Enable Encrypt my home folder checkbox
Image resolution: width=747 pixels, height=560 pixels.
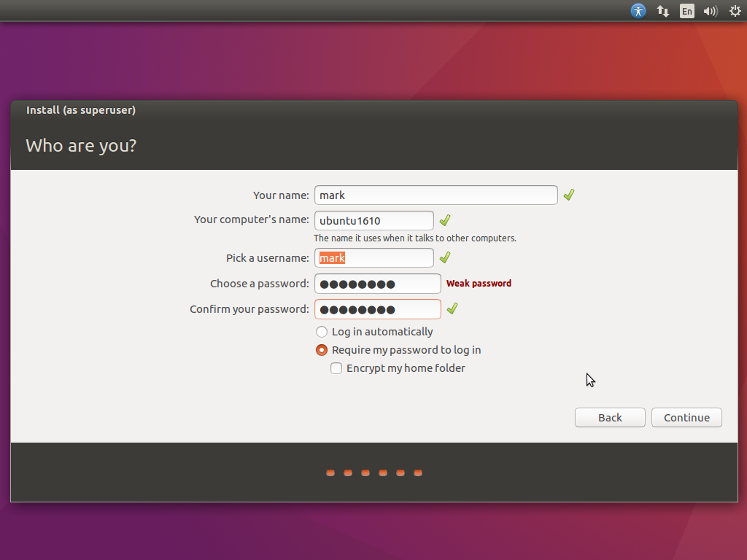[336, 368]
